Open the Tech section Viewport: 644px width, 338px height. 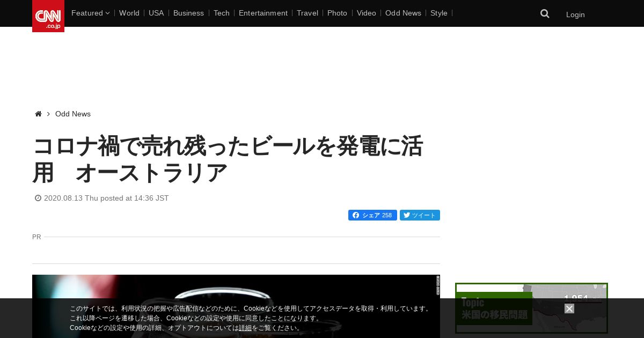coord(221,13)
